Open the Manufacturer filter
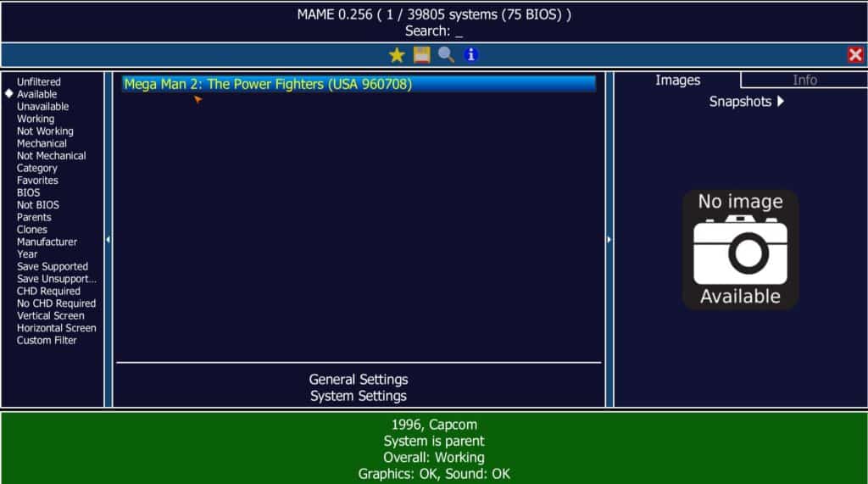 pos(47,242)
